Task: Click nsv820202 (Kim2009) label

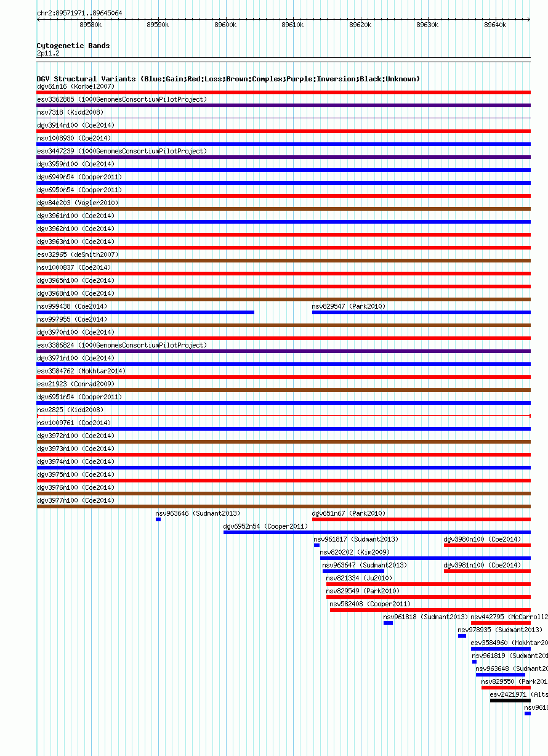Action: (x=355, y=553)
